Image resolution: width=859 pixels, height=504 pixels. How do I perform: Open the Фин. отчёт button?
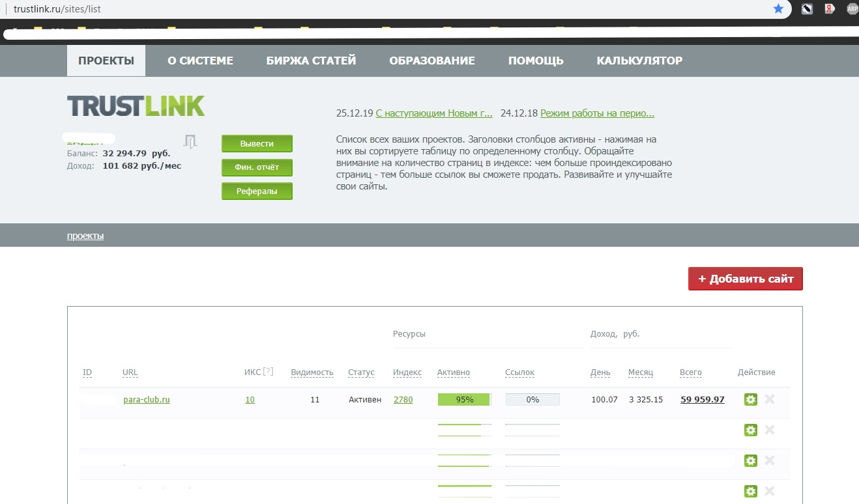(x=257, y=167)
